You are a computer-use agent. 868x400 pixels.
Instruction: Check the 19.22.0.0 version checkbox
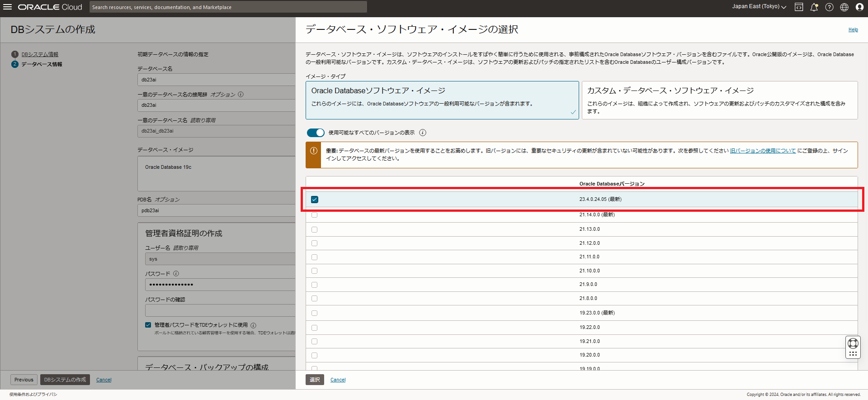(315, 328)
